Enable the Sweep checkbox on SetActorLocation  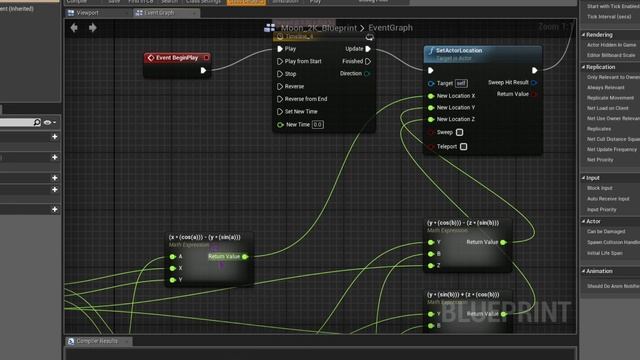tap(460, 132)
